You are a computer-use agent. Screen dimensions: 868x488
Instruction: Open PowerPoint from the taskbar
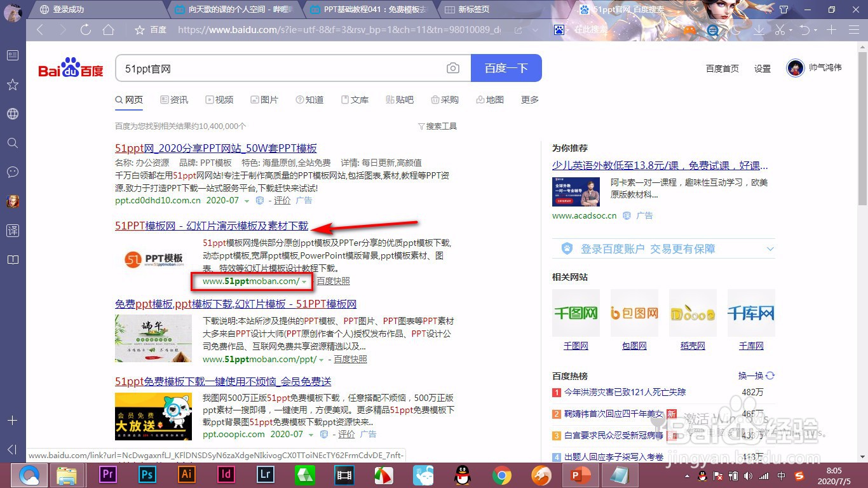pyautogui.click(x=580, y=475)
